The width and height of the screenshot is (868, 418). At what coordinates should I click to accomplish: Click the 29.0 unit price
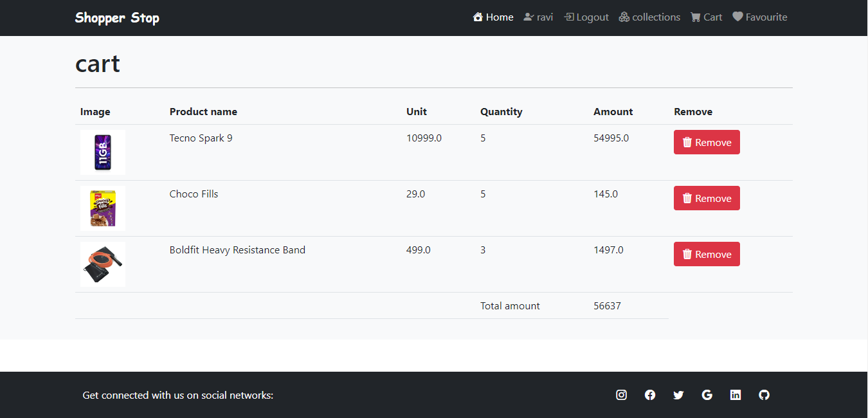click(x=415, y=194)
